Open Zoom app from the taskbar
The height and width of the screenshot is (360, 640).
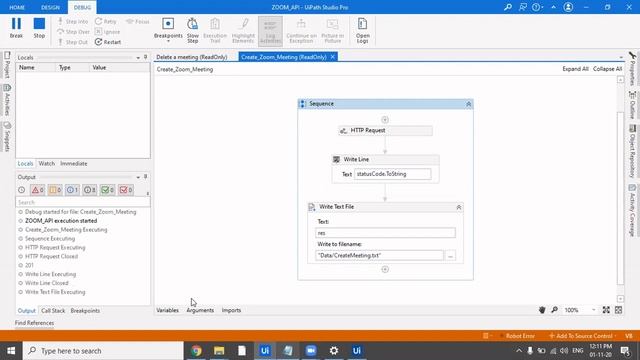pos(311,351)
